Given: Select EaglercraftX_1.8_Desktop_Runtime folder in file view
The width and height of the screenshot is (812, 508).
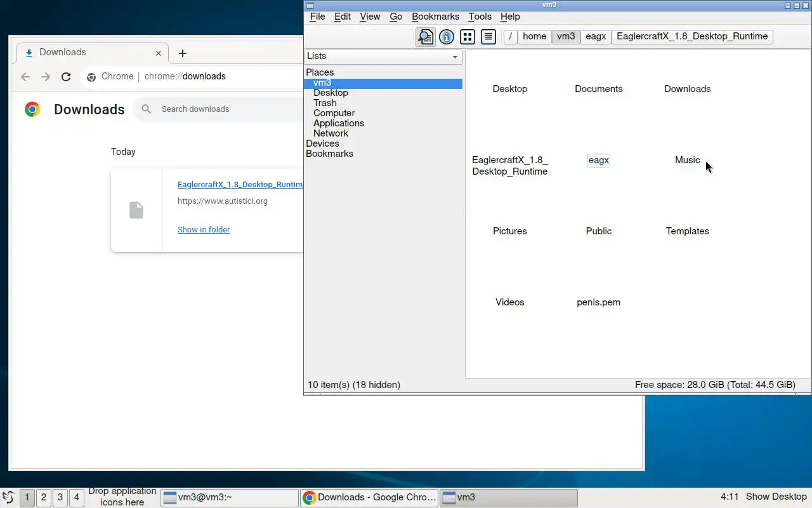Looking at the screenshot, I should (x=510, y=166).
